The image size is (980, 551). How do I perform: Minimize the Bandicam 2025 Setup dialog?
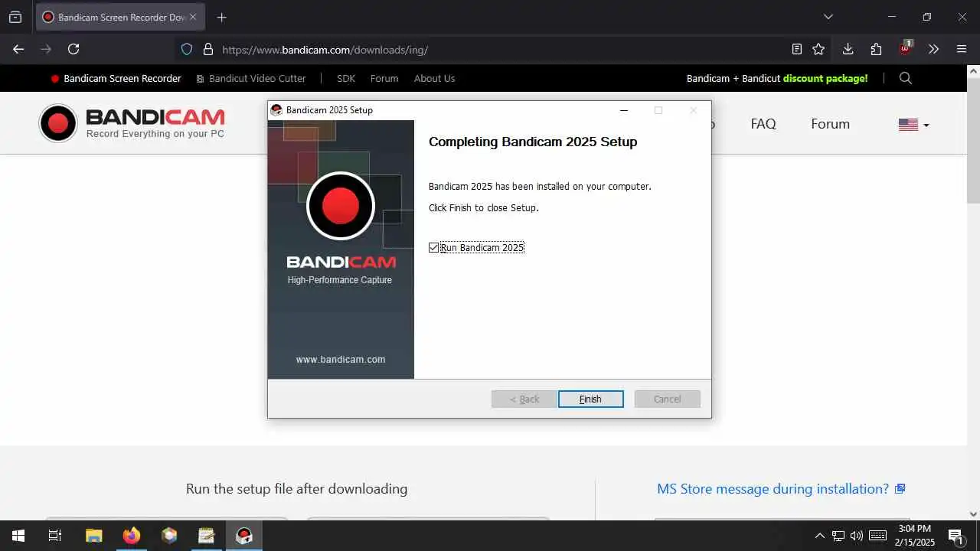tap(623, 110)
